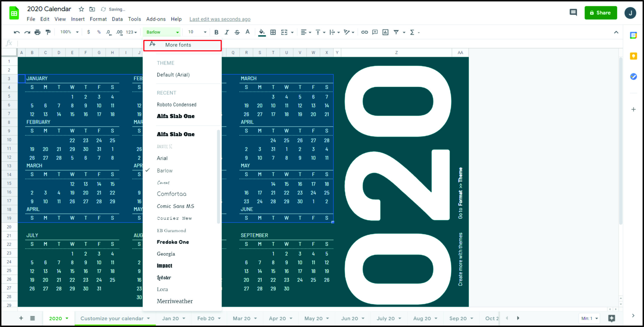The height and width of the screenshot is (327, 644).
Task: Open the Format menu
Action: tap(98, 19)
